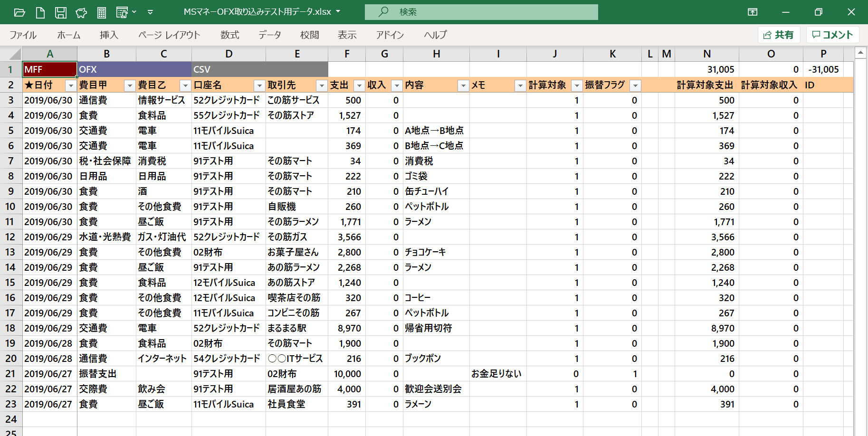Open the 校閲 ribbon tab

click(310, 35)
